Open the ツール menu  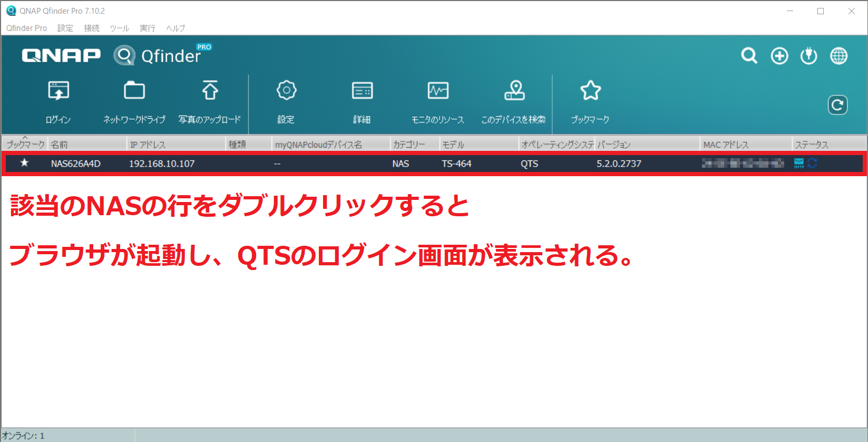[120, 28]
